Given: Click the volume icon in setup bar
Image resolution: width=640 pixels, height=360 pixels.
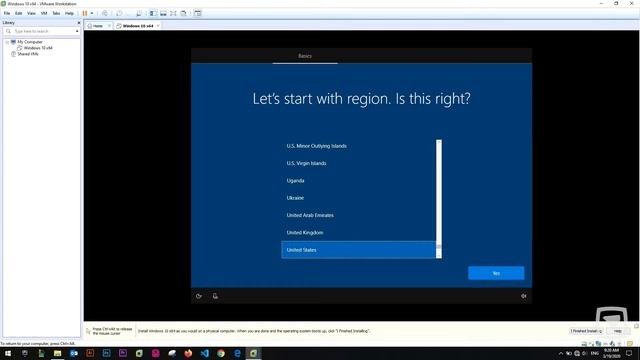Looking at the screenshot, I should 524,296.
